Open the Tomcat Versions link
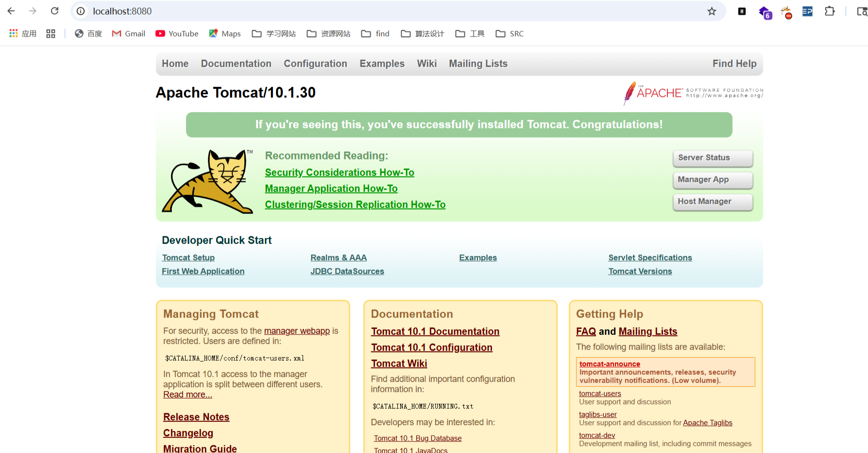Image resolution: width=868 pixels, height=453 pixels. 640,271
